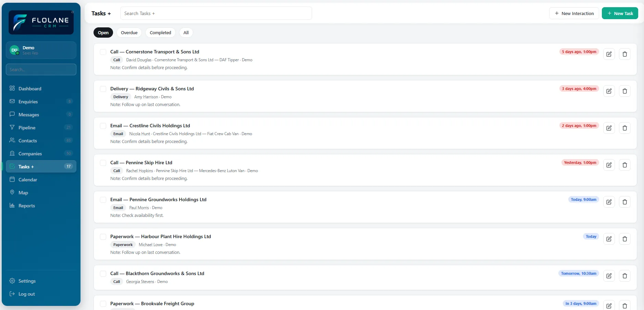Edit the Harbour Plant Hire paperwork task
Screen dimensions: 644x310
point(609,239)
